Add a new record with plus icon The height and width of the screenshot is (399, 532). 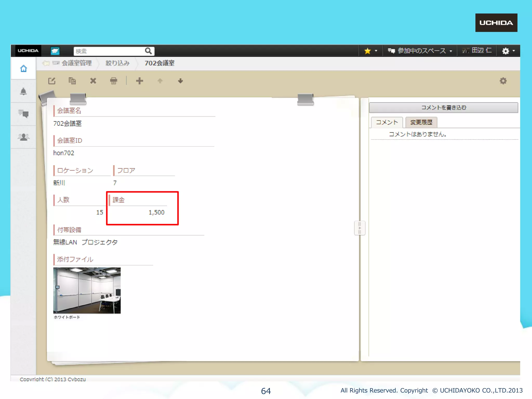coord(139,81)
